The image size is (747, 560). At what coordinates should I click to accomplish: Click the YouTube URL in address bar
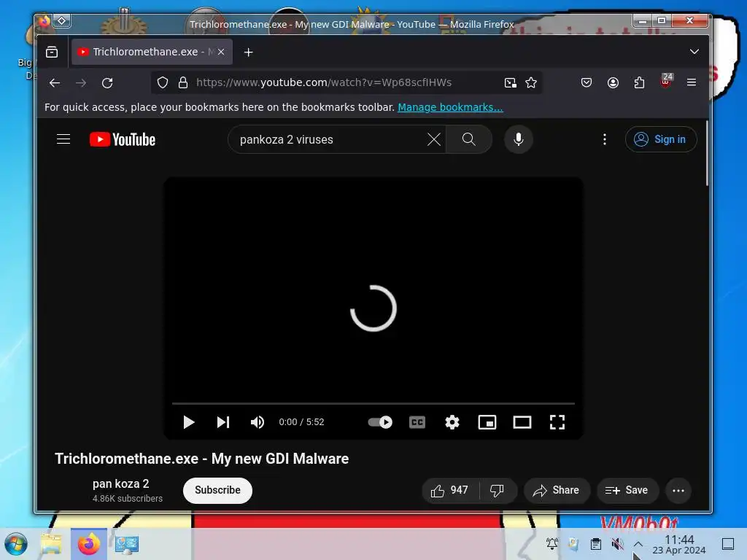tap(324, 82)
